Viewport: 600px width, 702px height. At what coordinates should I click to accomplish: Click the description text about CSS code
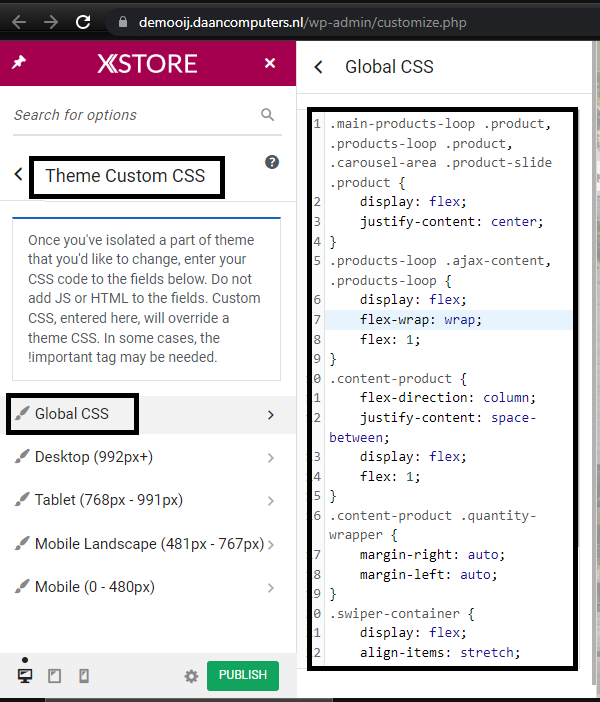tap(144, 299)
